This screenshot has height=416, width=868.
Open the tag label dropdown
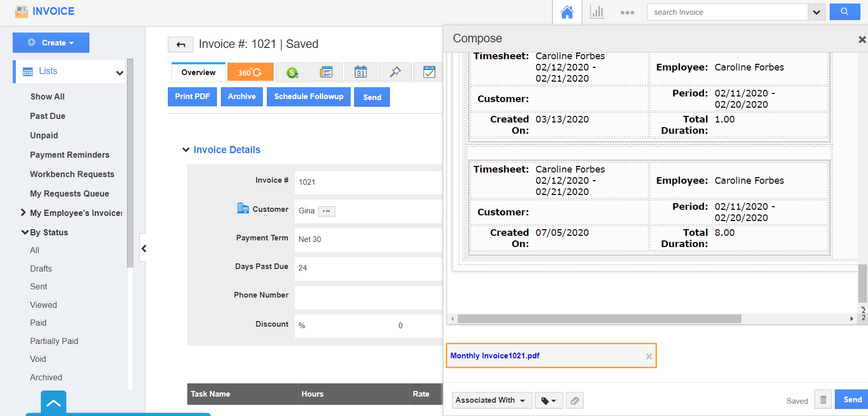[x=549, y=401]
